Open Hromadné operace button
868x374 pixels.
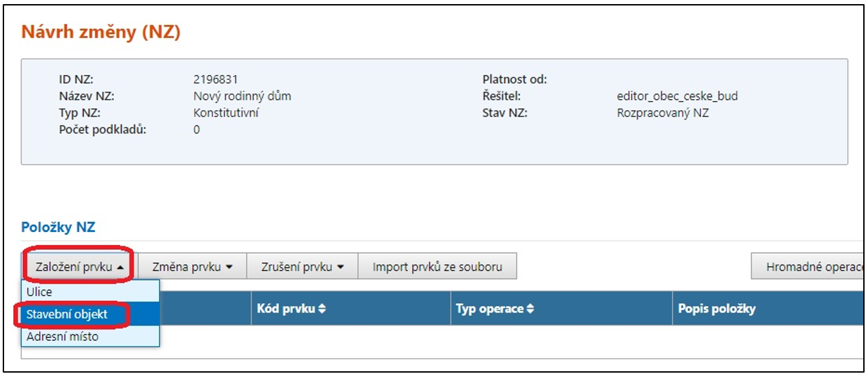tap(810, 267)
